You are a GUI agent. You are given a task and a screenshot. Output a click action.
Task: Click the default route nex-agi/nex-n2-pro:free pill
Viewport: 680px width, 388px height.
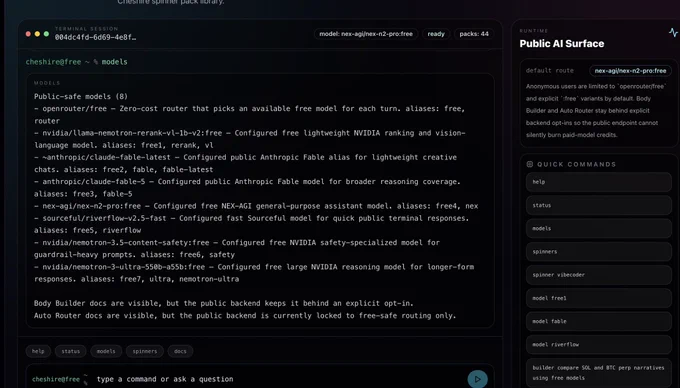pos(630,71)
